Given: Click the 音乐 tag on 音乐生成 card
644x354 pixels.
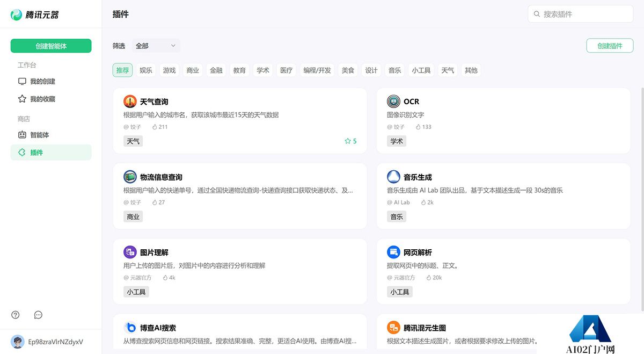Looking at the screenshot, I should click(397, 216).
